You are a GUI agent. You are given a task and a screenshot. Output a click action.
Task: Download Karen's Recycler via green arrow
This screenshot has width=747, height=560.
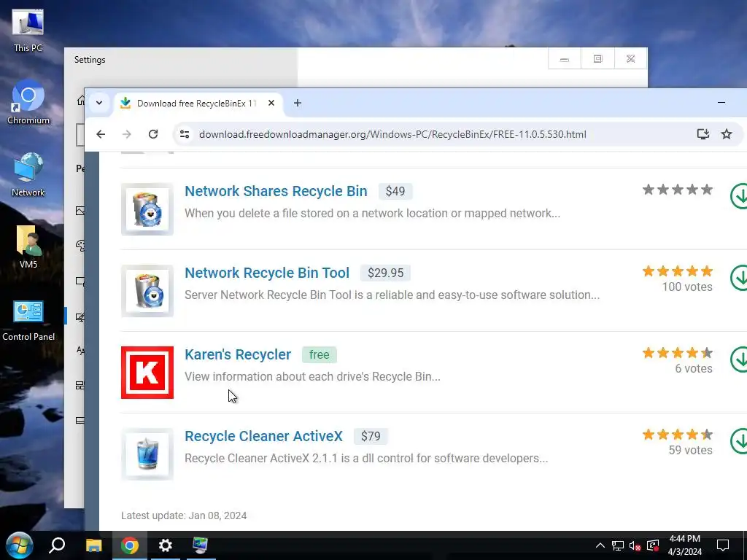click(x=739, y=359)
